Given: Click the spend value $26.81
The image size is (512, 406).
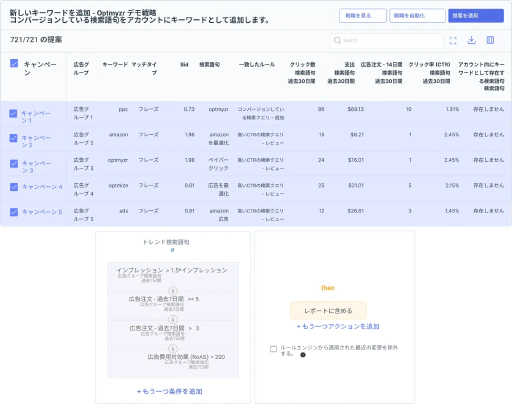Looking at the screenshot, I should tap(356, 211).
